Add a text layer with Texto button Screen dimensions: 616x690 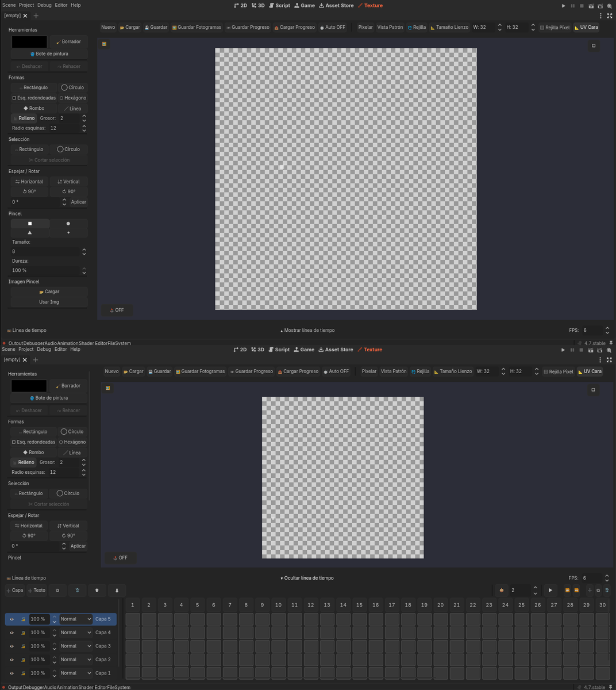click(x=37, y=591)
